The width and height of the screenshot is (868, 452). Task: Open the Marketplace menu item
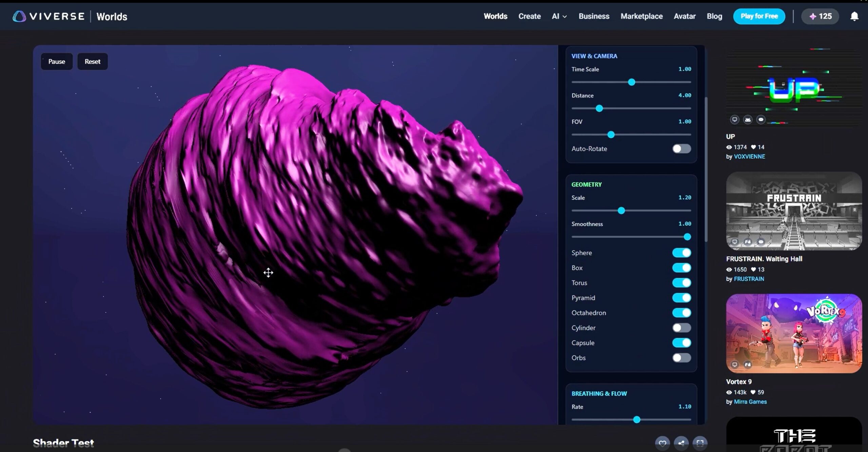click(x=641, y=16)
